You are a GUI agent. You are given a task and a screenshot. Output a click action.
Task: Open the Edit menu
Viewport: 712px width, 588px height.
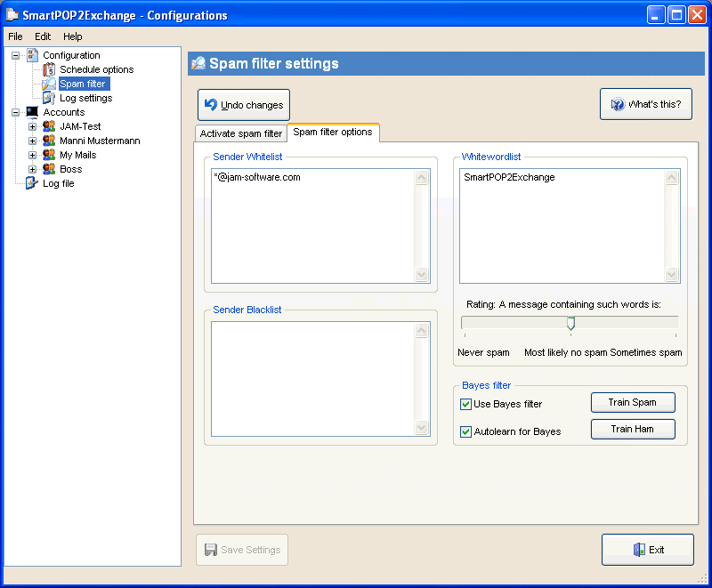point(43,36)
